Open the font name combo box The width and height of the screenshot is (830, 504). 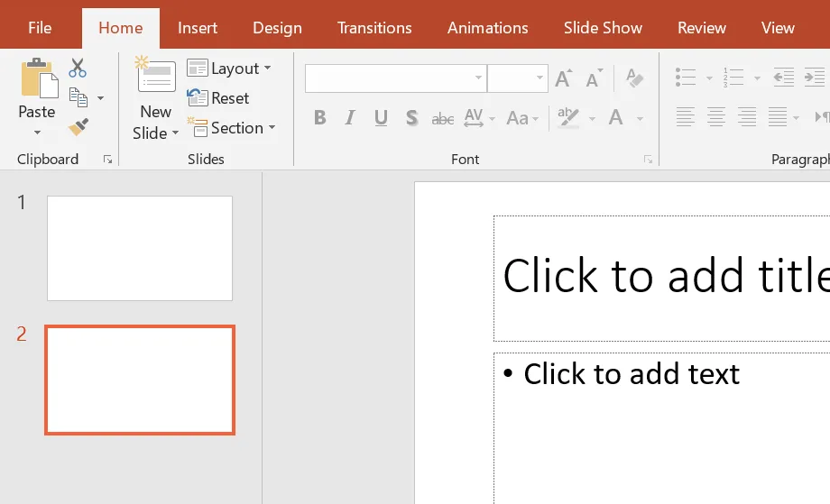(395, 78)
